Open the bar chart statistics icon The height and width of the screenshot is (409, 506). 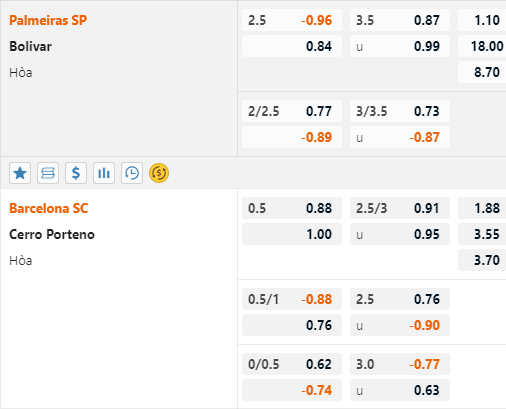point(104,173)
